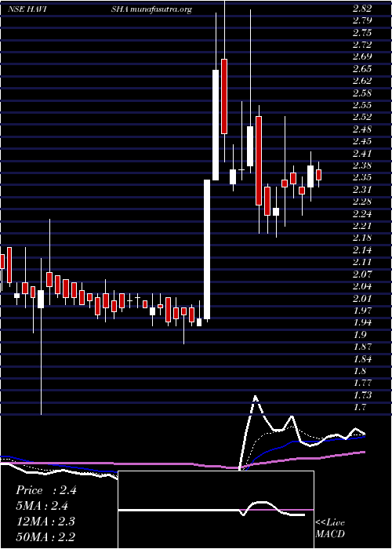Click the 2.41 price axis label

coord(362,154)
